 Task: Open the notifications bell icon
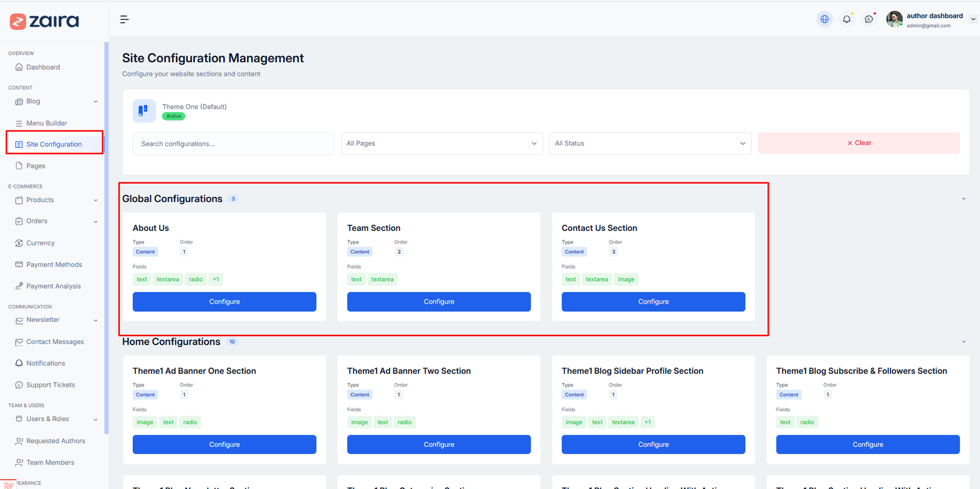click(846, 20)
